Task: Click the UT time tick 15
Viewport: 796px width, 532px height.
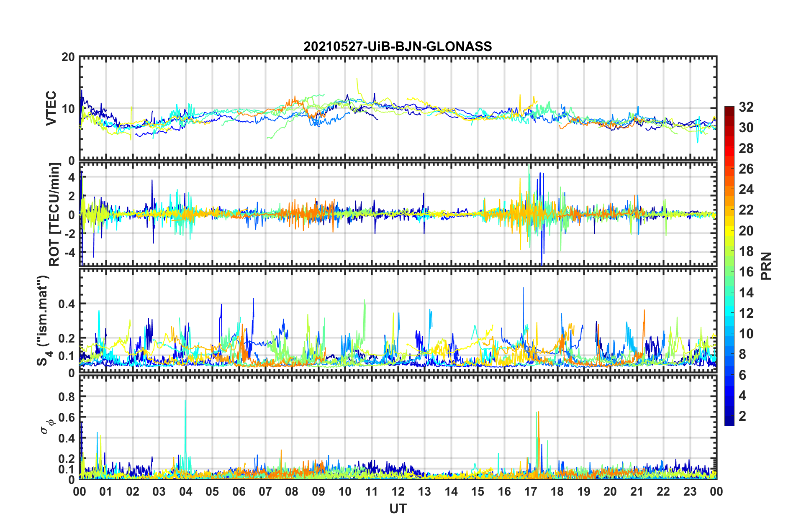Action: pos(478,491)
